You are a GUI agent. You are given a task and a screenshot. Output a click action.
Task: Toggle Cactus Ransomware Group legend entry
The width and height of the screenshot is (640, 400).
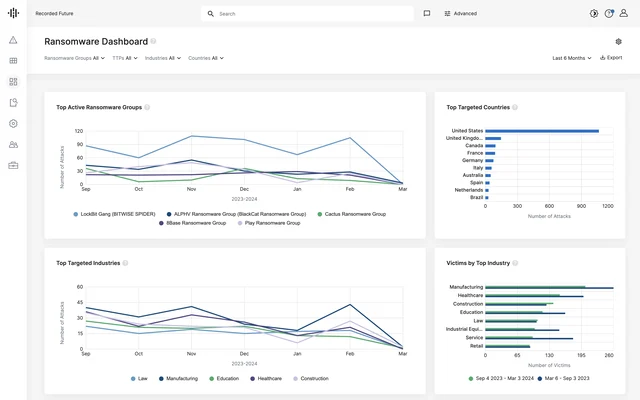point(352,214)
